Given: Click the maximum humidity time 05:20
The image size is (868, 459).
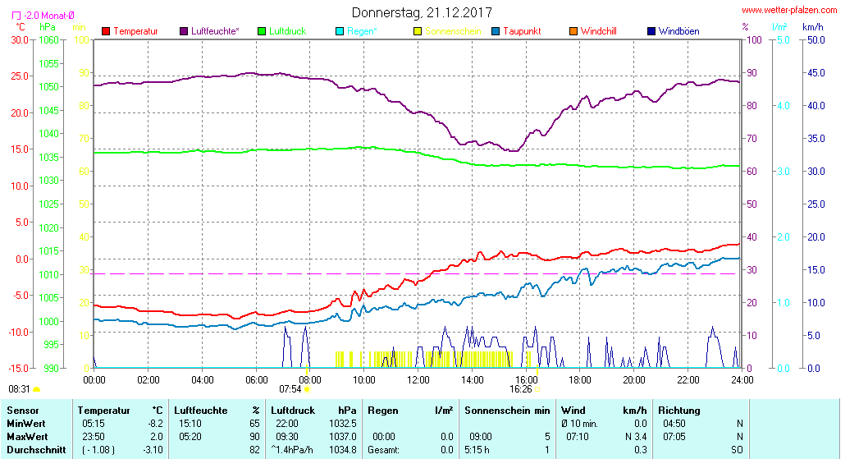Looking at the screenshot, I should pyautogui.click(x=190, y=437).
